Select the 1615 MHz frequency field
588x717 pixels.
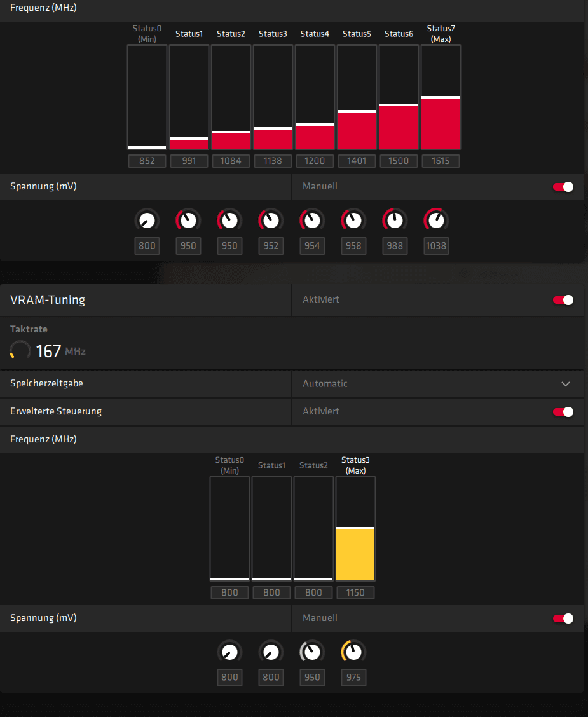[x=441, y=161]
